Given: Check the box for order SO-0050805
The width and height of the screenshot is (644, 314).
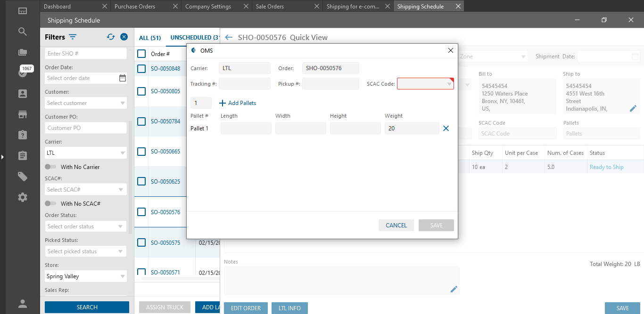Looking at the screenshot, I should pos(141,91).
